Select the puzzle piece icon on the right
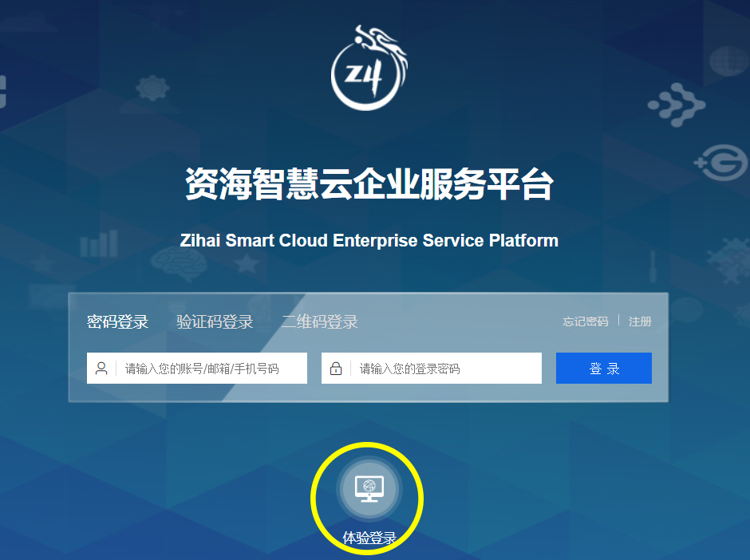Viewport: 750px width, 560px height. (x=728, y=261)
